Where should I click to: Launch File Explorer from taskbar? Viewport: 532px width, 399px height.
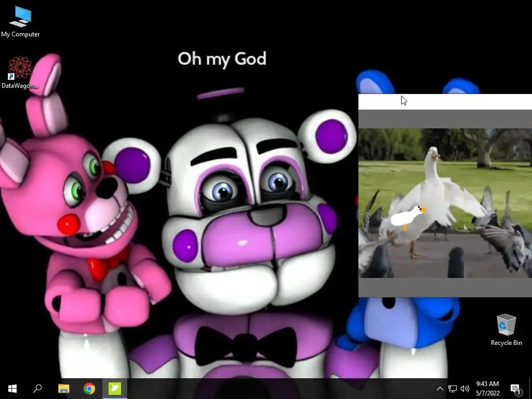point(63,389)
